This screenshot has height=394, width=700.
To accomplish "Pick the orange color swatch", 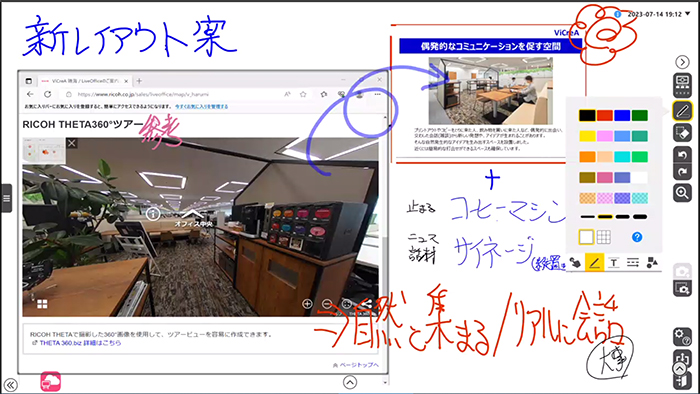I will [x=588, y=157].
